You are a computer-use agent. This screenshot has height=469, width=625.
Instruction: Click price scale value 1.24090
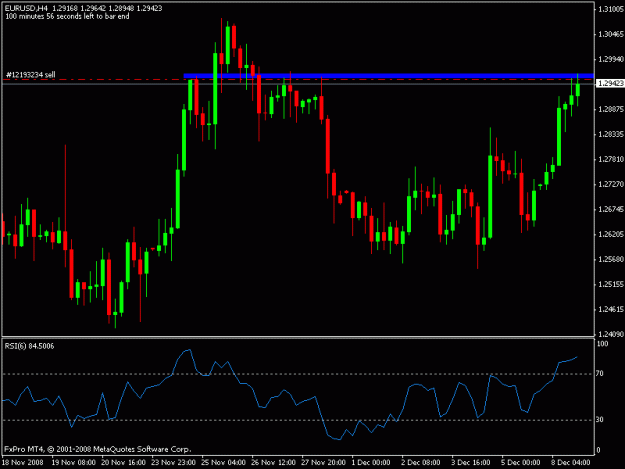coord(611,334)
